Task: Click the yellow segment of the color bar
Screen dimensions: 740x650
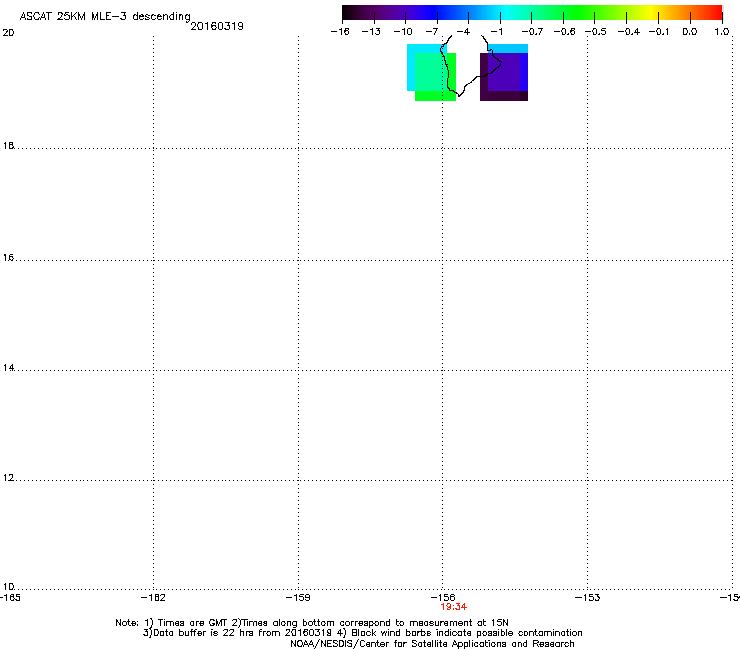Action: (651, 12)
